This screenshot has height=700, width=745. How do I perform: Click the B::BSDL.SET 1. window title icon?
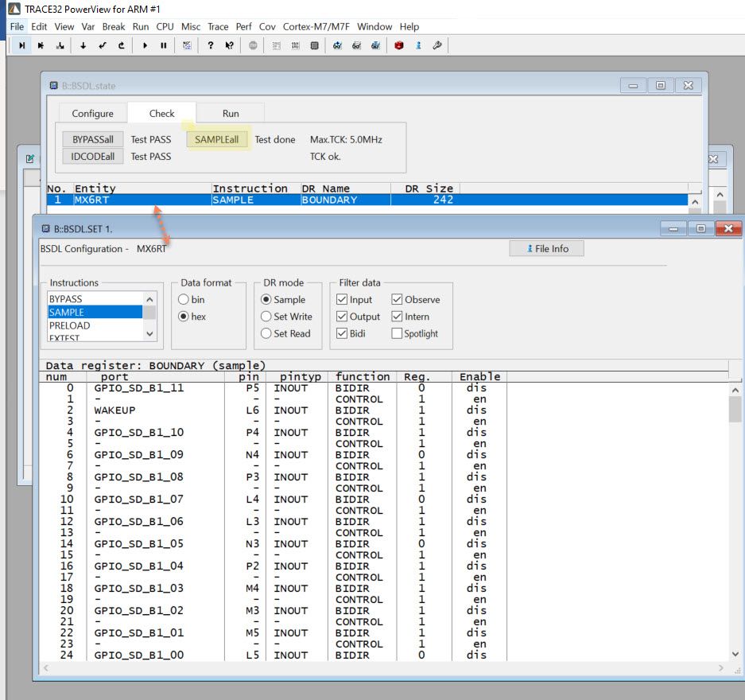click(x=45, y=228)
